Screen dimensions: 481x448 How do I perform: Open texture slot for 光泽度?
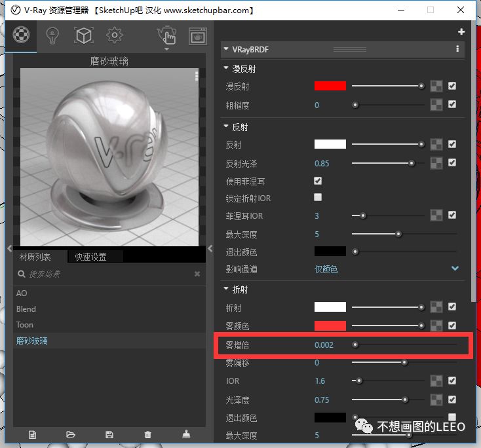point(436,400)
